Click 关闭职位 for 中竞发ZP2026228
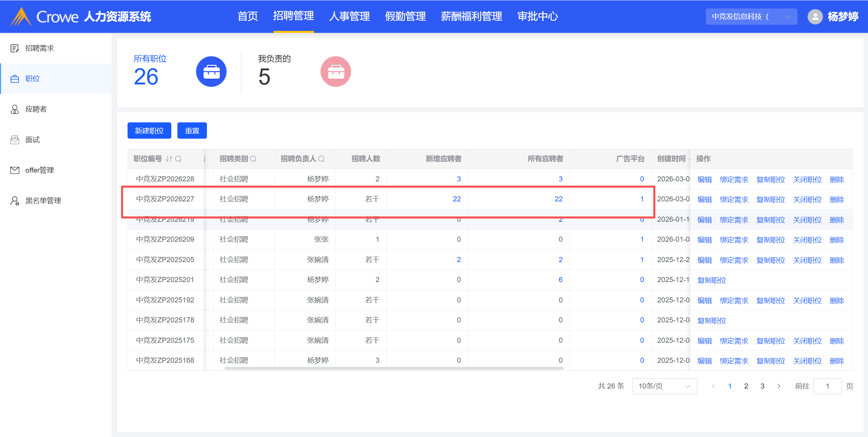The image size is (868, 437). tap(807, 179)
